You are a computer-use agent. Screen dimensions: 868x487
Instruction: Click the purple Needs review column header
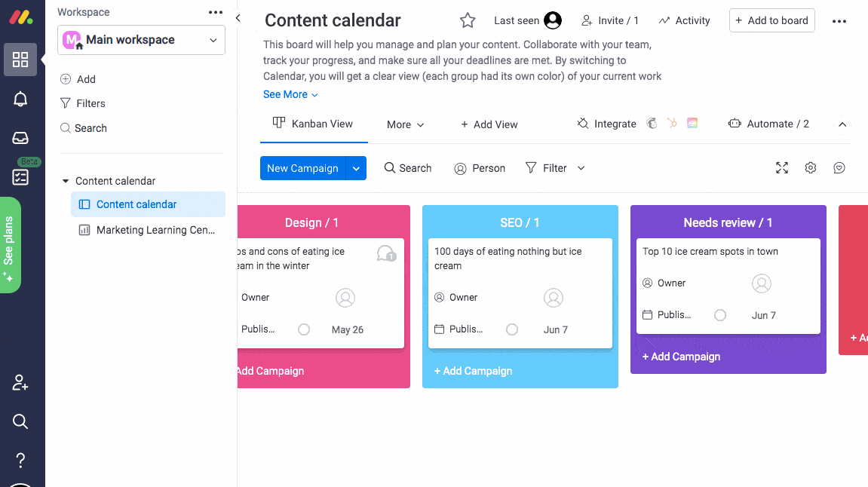pyautogui.click(x=728, y=222)
